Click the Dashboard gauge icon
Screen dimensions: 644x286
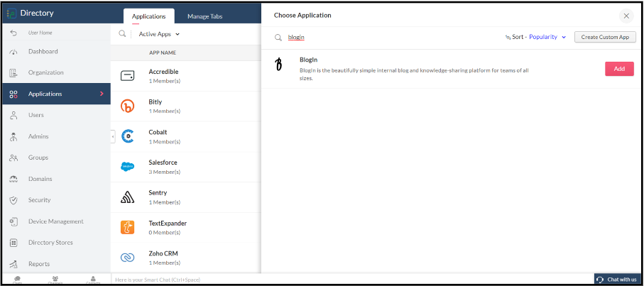(13, 52)
